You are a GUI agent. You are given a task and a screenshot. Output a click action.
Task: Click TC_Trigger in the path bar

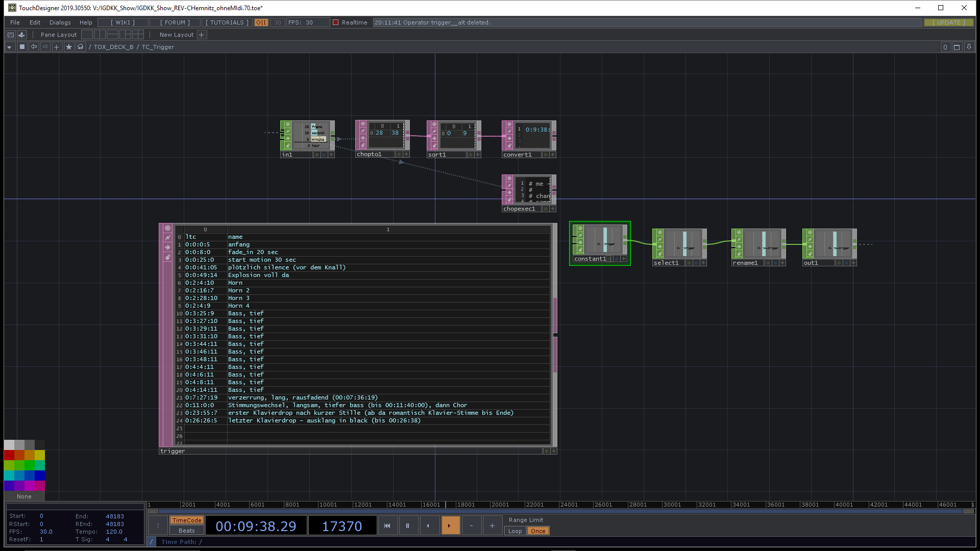tap(158, 47)
